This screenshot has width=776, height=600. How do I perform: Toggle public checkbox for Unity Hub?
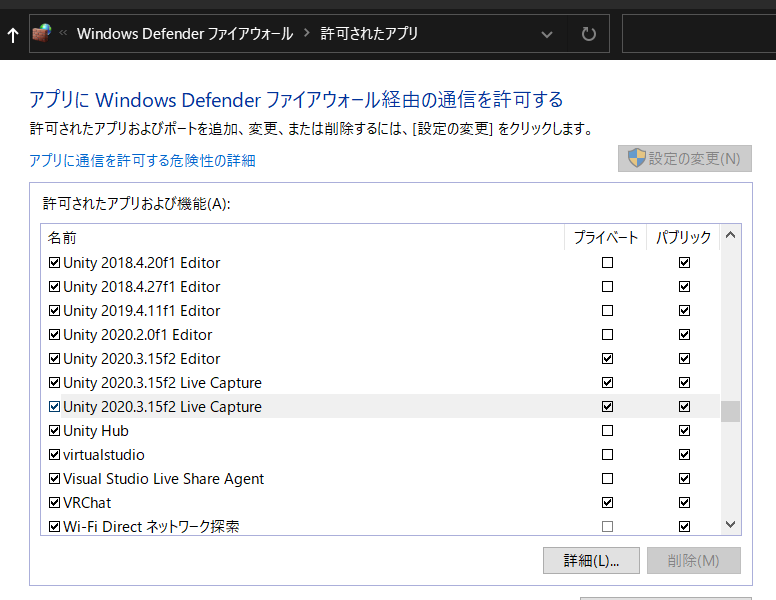pyautogui.click(x=684, y=431)
